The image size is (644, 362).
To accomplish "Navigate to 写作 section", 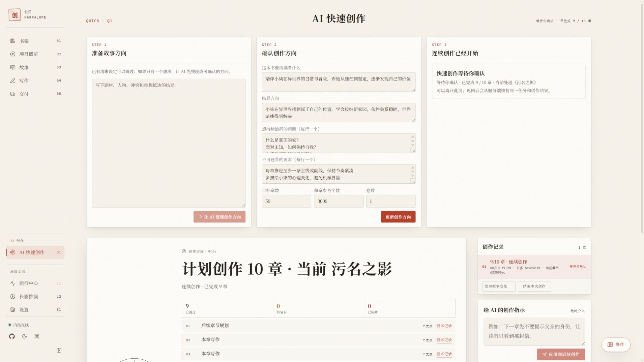I will click(x=35, y=81).
